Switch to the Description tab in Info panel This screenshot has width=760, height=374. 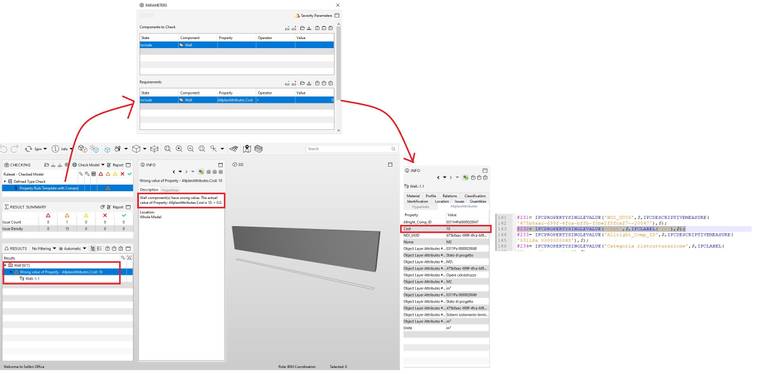149,189
